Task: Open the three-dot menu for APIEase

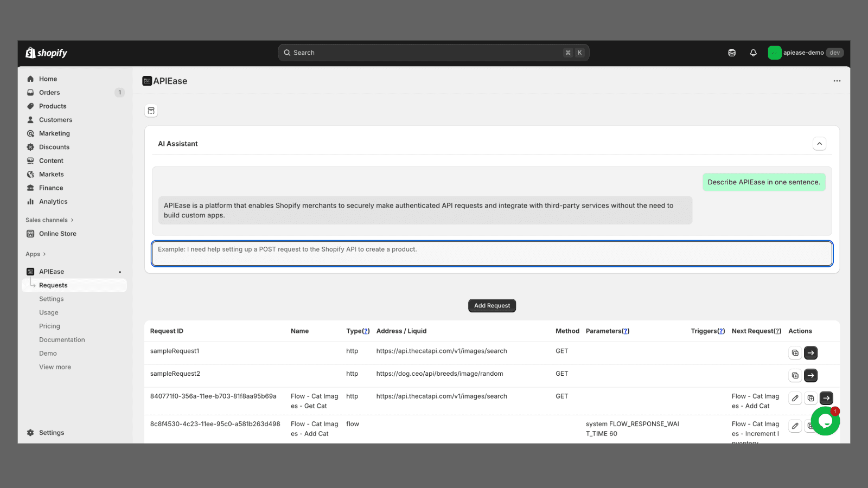Action: click(837, 81)
